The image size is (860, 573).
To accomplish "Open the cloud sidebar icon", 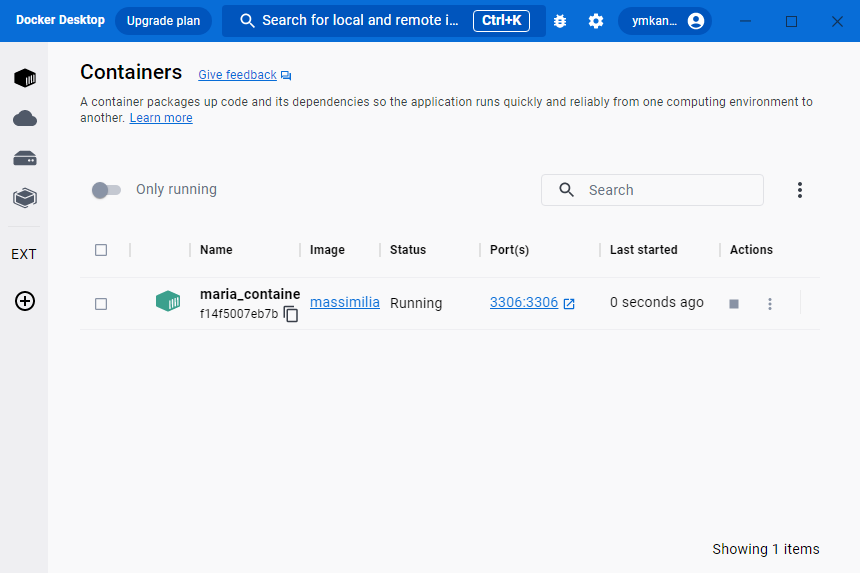I will pyautogui.click(x=25, y=118).
